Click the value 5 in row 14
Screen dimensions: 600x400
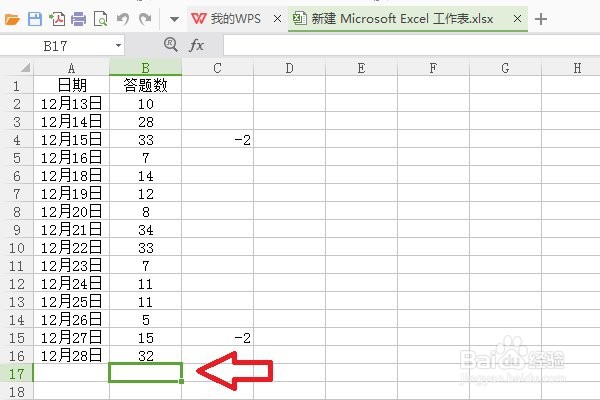(x=145, y=319)
